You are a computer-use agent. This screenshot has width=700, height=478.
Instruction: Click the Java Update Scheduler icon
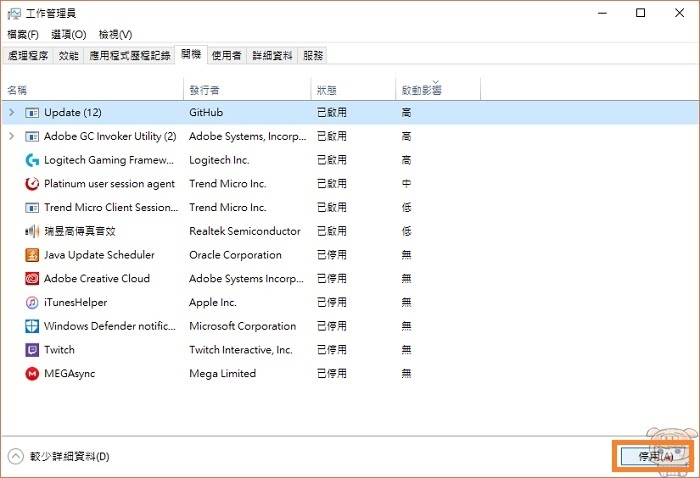(x=32, y=255)
